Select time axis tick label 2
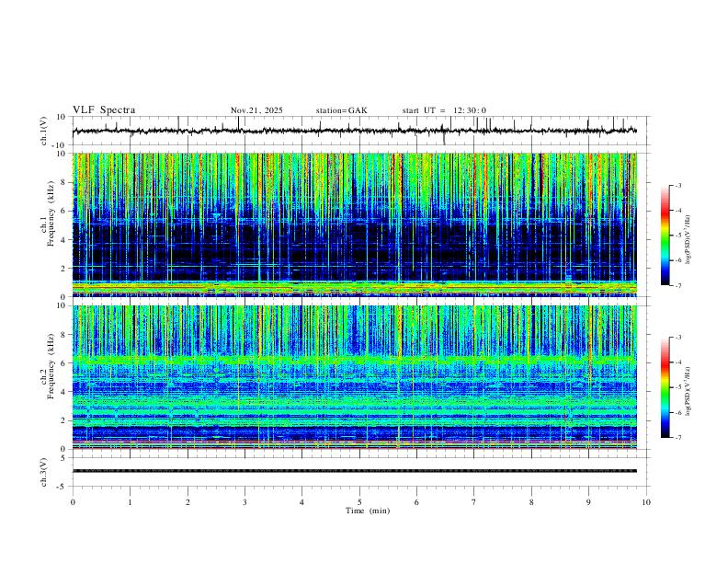Image resolution: width=728 pixels, height=563 pixels. [x=188, y=502]
